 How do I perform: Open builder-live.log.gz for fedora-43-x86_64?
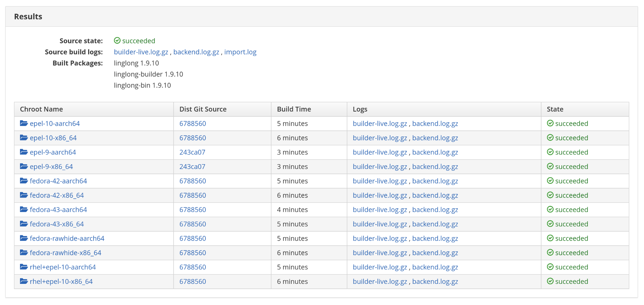click(x=380, y=224)
